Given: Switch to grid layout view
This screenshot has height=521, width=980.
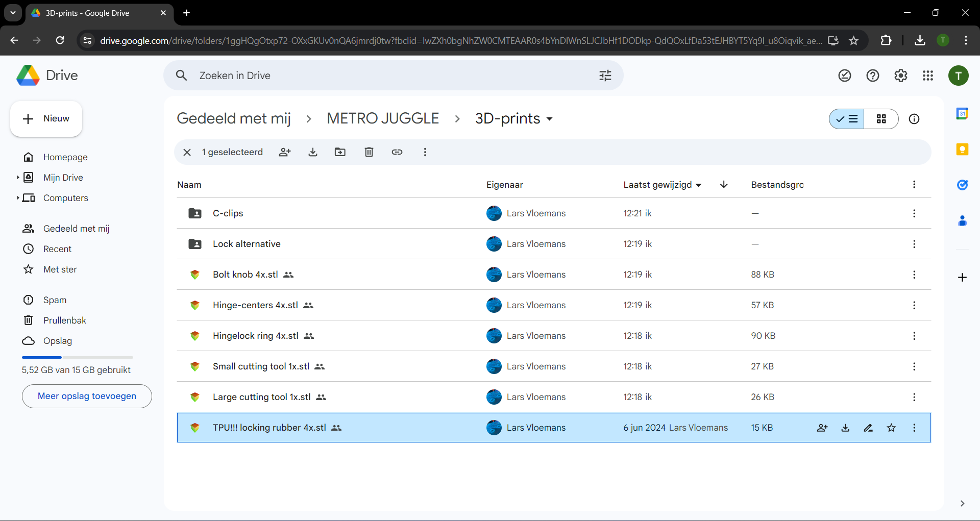Looking at the screenshot, I should pyautogui.click(x=881, y=119).
